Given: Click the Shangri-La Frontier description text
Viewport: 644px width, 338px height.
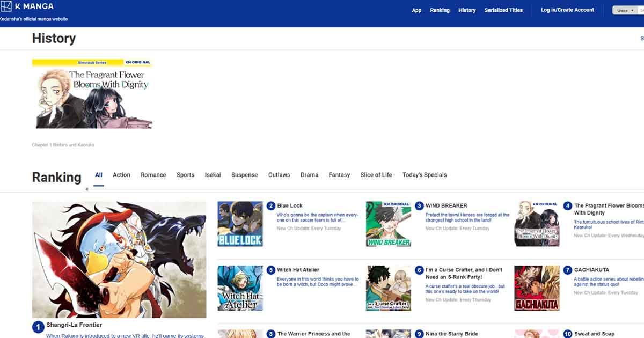Looking at the screenshot, I should pos(125,336).
